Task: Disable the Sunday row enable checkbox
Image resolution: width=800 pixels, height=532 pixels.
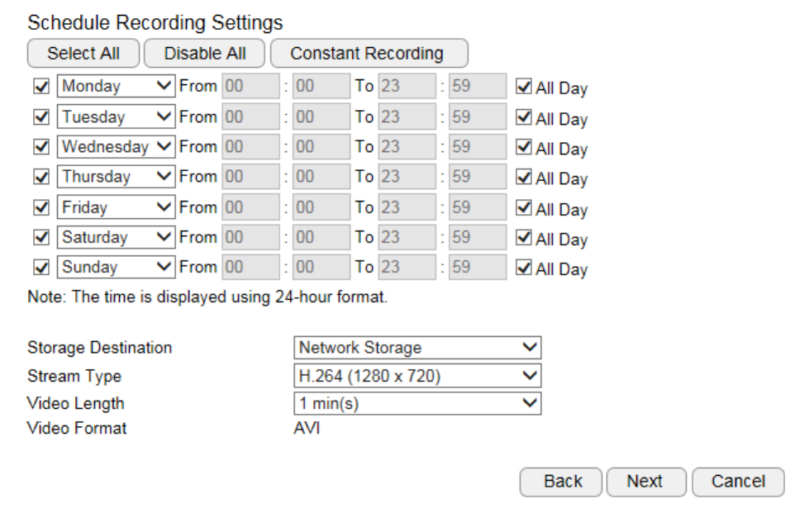Action: pyautogui.click(x=40, y=268)
